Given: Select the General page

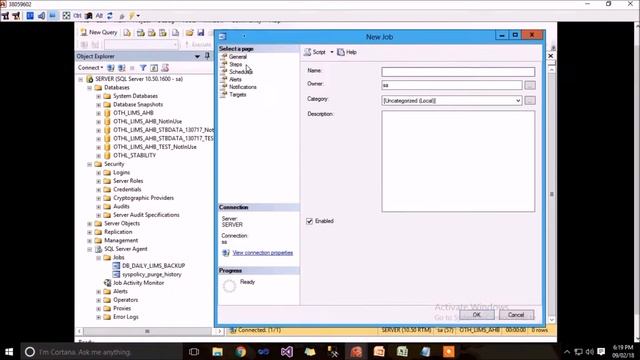Looking at the screenshot, I should pyautogui.click(x=238, y=57).
